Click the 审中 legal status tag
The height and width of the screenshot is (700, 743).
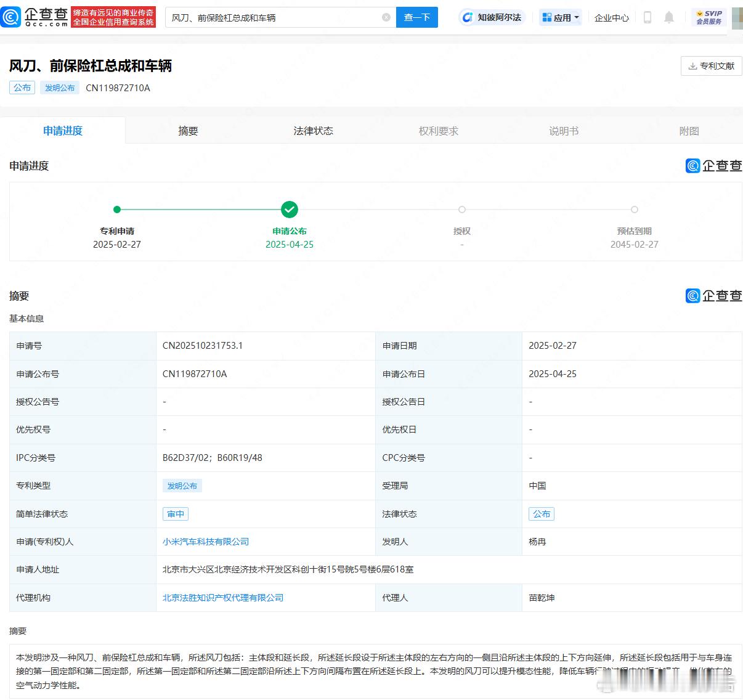(x=176, y=514)
